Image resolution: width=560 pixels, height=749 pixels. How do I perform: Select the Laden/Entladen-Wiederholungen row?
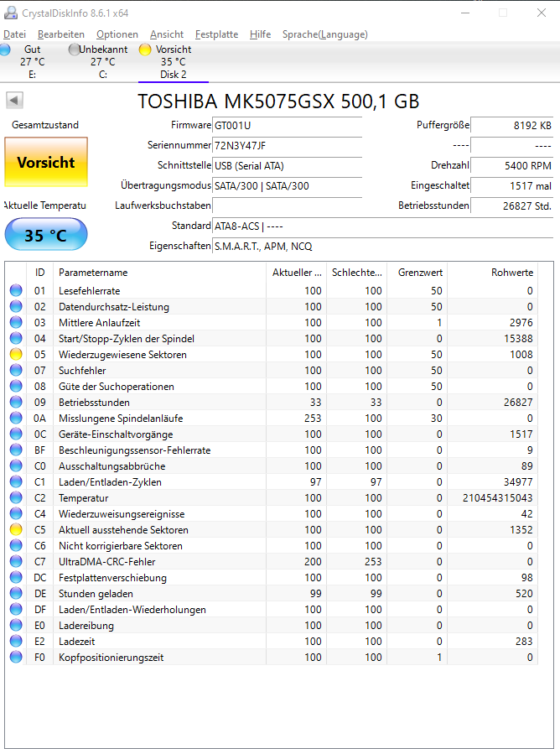click(272, 610)
